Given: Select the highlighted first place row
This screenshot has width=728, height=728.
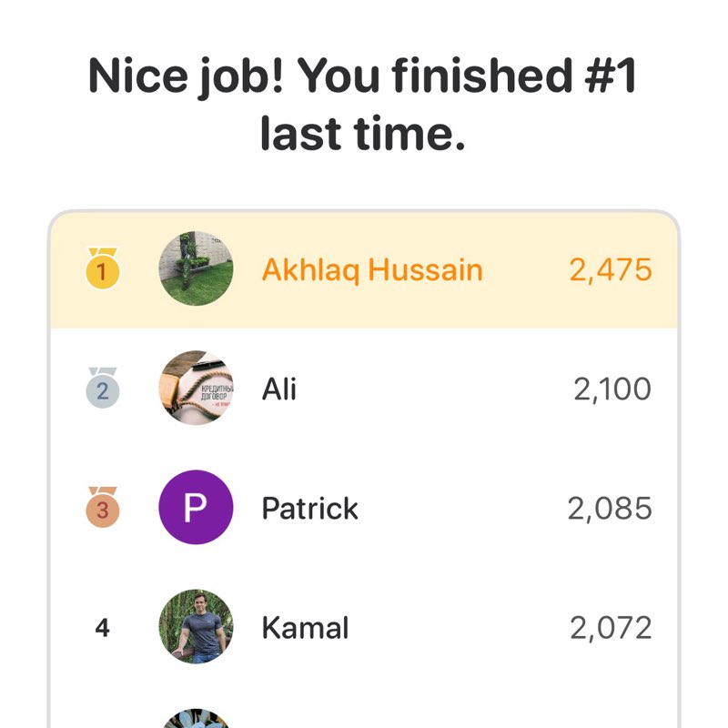Looking at the screenshot, I should 364,268.
